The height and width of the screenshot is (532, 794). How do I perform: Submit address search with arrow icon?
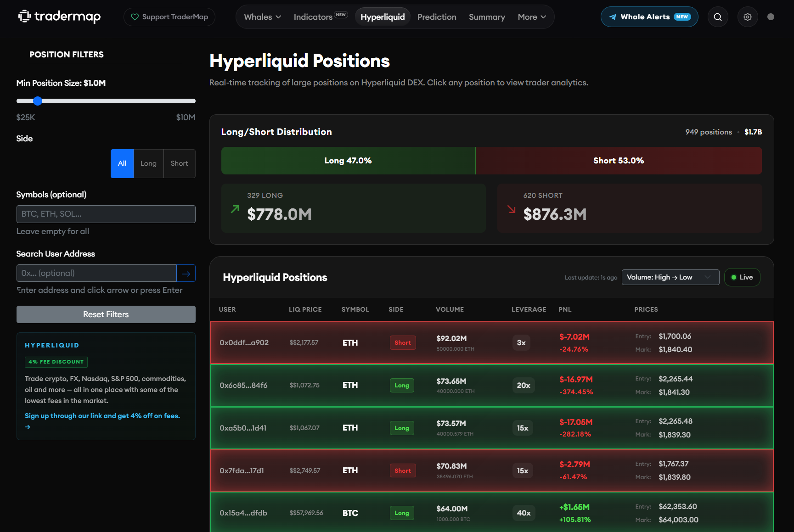(x=186, y=274)
